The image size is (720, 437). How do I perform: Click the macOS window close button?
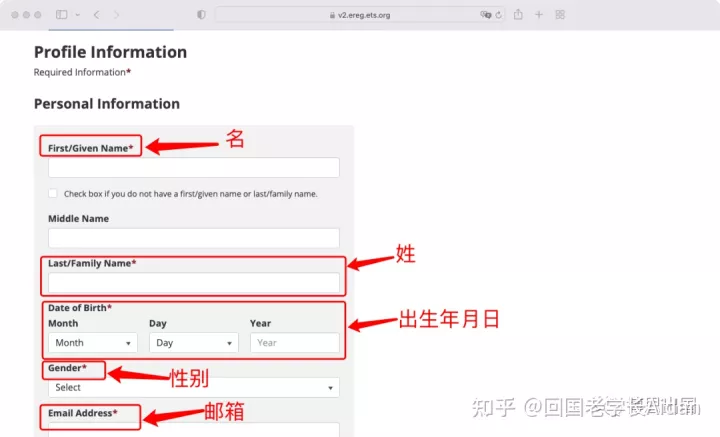[15, 15]
